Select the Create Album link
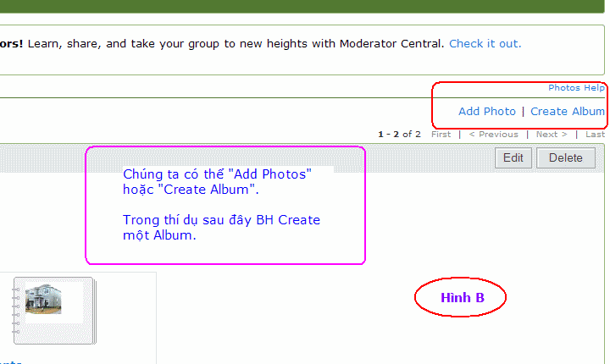 click(x=567, y=111)
